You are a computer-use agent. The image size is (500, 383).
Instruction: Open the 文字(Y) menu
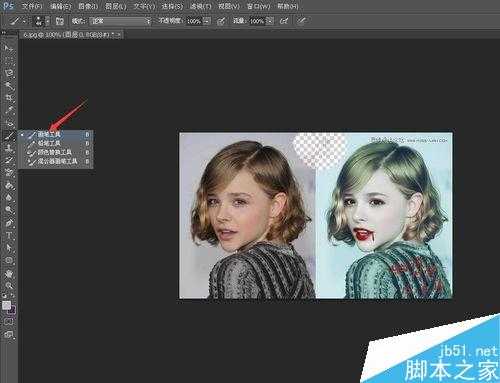(144, 6)
